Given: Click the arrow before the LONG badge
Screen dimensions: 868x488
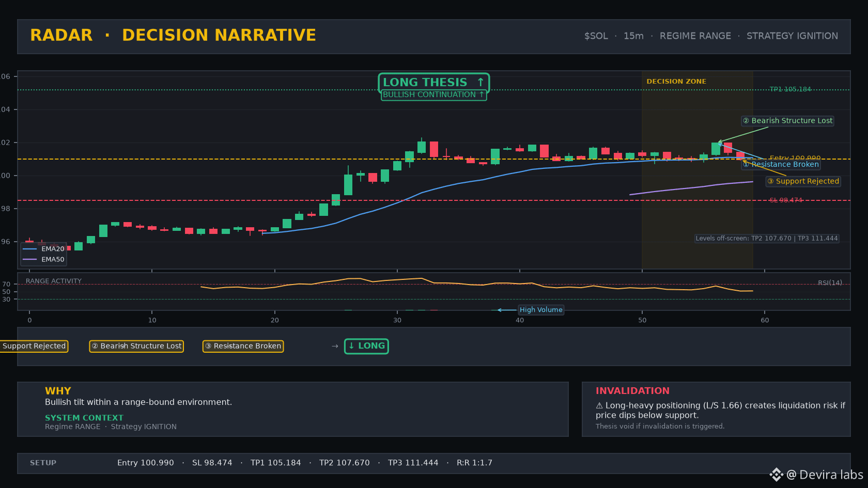Looking at the screenshot, I should (335, 346).
